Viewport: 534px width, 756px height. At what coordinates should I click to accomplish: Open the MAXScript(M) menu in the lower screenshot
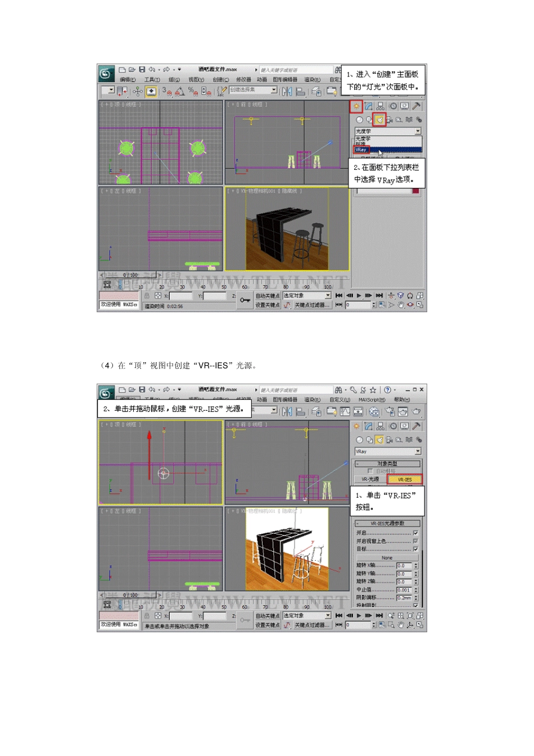tap(372, 400)
